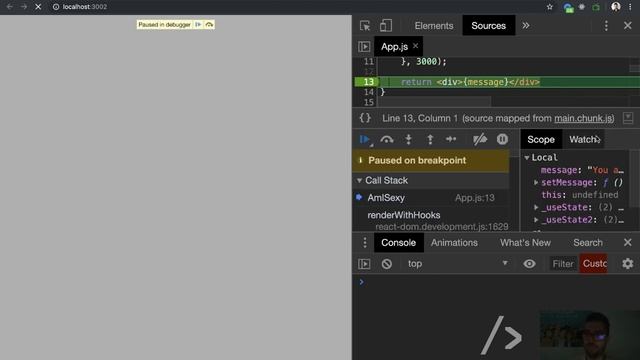Deactivate all breakpoints
This screenshot has width=640, height=360.
(480, 140)
